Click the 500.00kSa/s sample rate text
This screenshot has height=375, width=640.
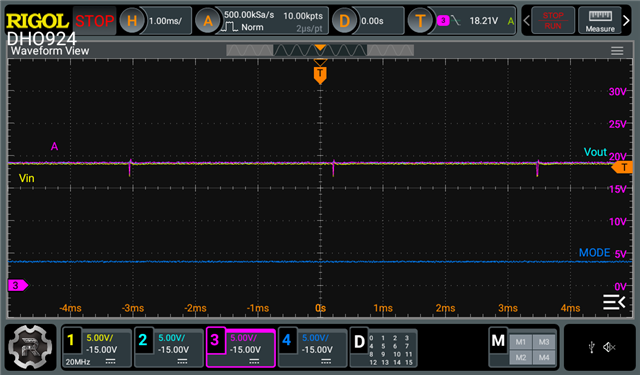249,15
